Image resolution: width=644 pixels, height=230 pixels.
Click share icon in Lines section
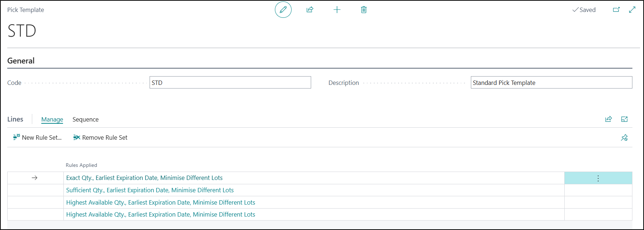point(609,119)
